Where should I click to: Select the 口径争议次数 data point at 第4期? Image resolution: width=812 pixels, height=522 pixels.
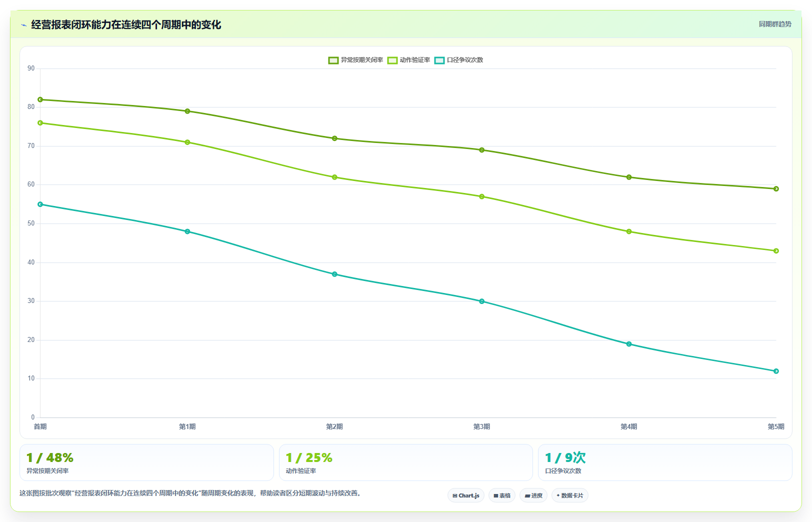click(x=629, y=344)
